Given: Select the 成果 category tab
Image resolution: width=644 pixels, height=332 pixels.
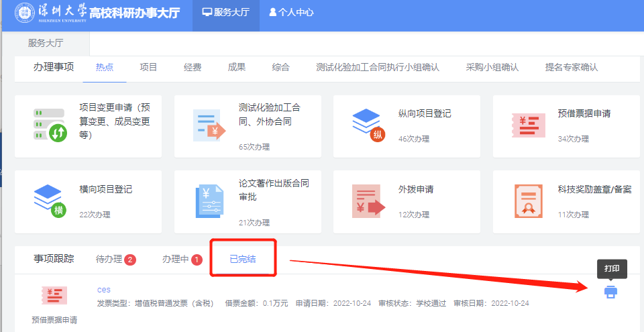Looking at the screenshot, I should click(x=237, y=67).
